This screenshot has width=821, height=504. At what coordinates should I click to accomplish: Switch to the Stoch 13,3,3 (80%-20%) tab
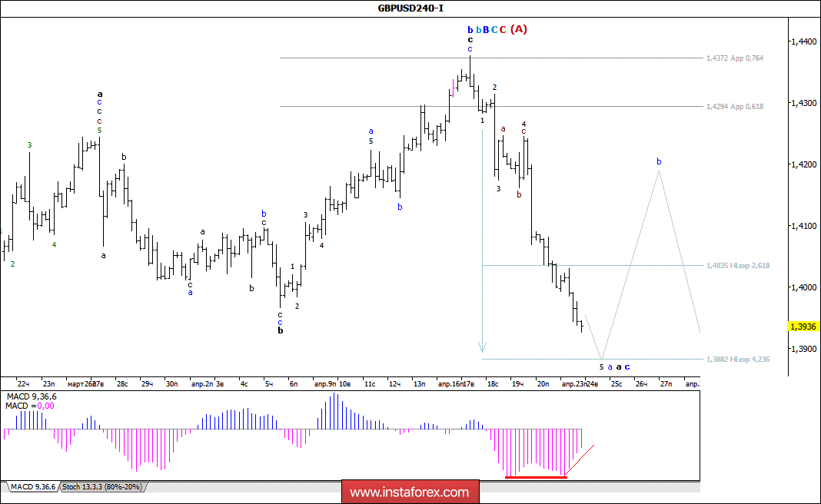click(x=102, y=487)
